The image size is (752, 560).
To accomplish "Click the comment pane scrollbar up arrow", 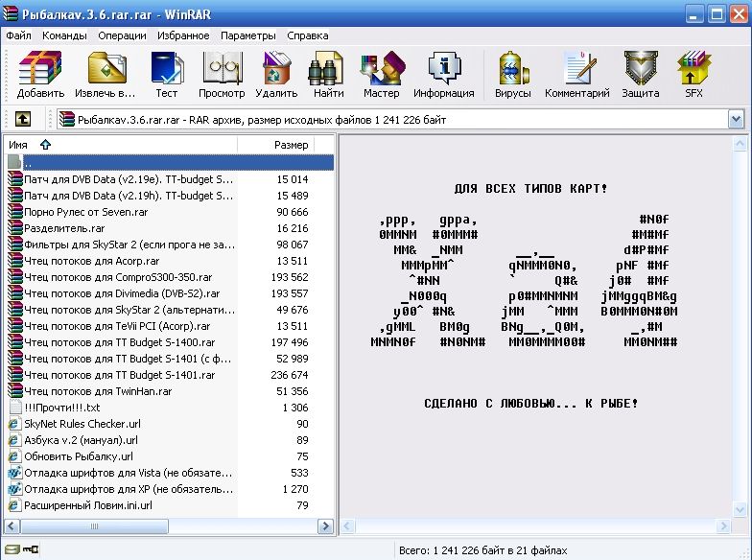I will (739, 143).
